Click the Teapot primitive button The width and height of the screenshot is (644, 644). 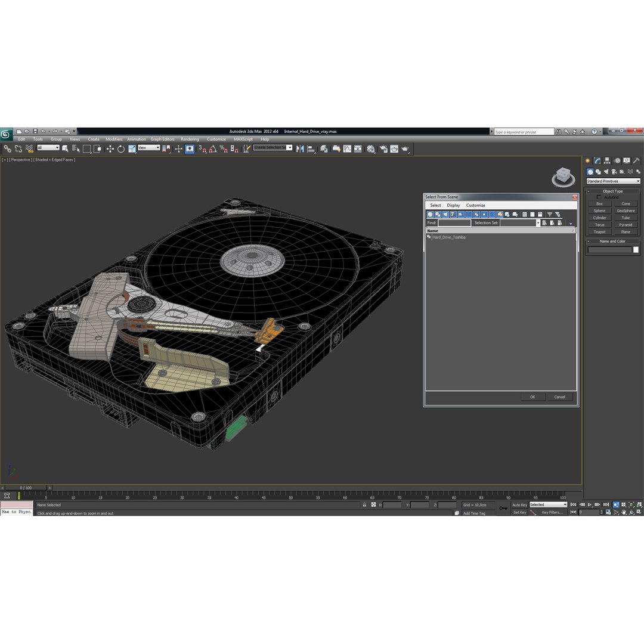(x=599, y=232)
